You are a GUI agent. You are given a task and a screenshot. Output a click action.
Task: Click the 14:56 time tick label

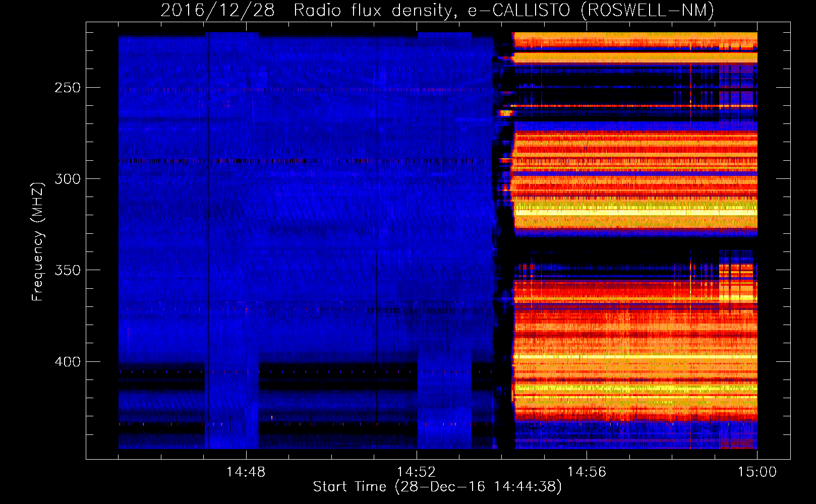[x=587, y=472]
